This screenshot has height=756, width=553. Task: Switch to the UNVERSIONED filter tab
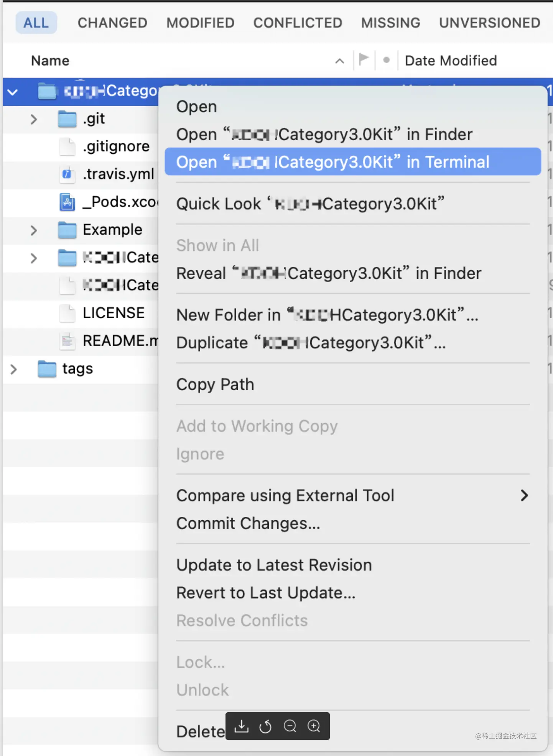point(489,23)
